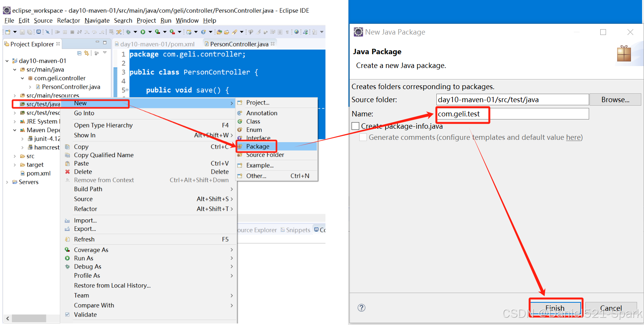Click the Resume debug icon
The width and height of the screenshot is (644, 325).
point(57,32)
